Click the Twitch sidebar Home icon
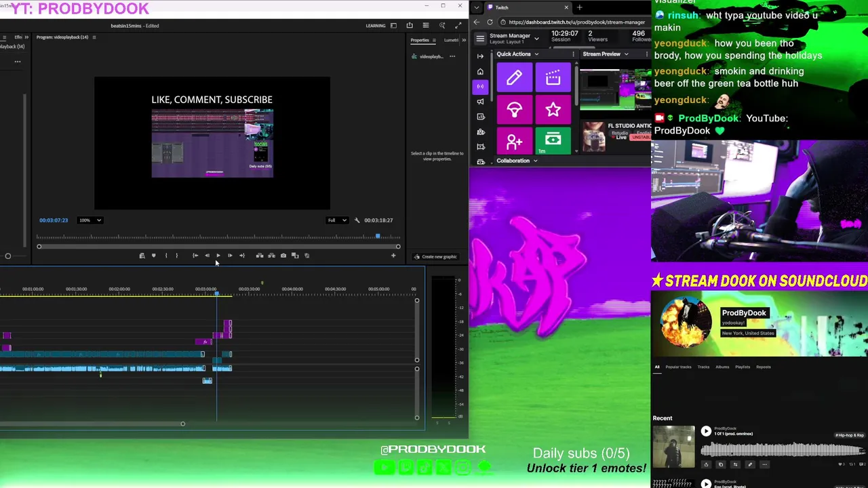This screenshot has width=868, height=488. (x=481, y=71)
